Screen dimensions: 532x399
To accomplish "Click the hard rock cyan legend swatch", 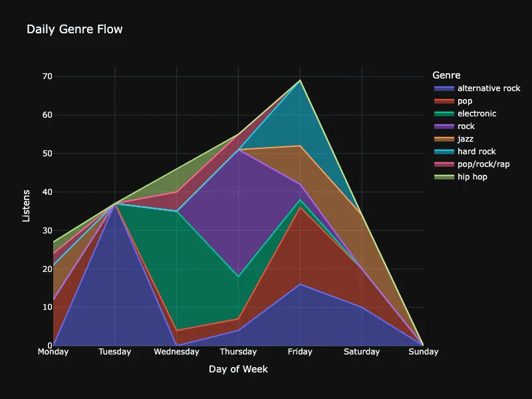I will [444, 152].
